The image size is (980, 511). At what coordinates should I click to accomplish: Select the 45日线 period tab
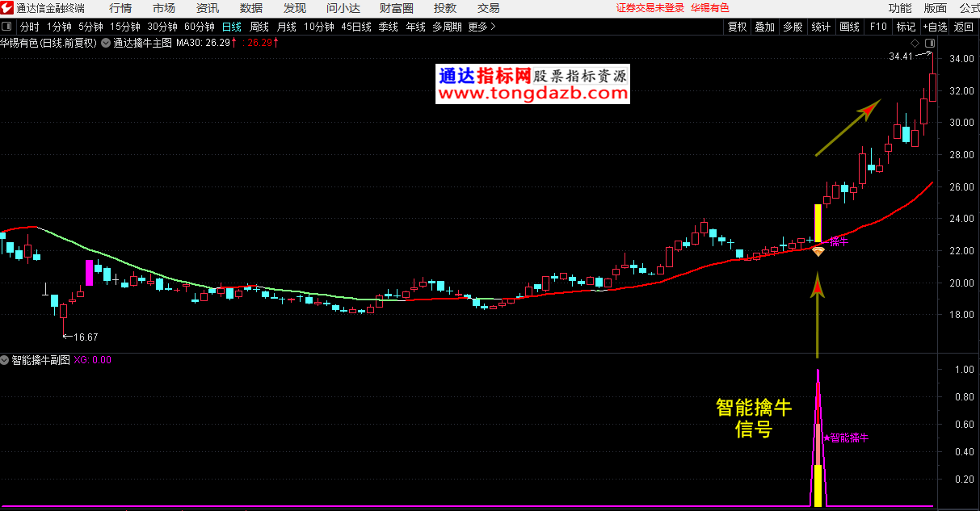356,27
